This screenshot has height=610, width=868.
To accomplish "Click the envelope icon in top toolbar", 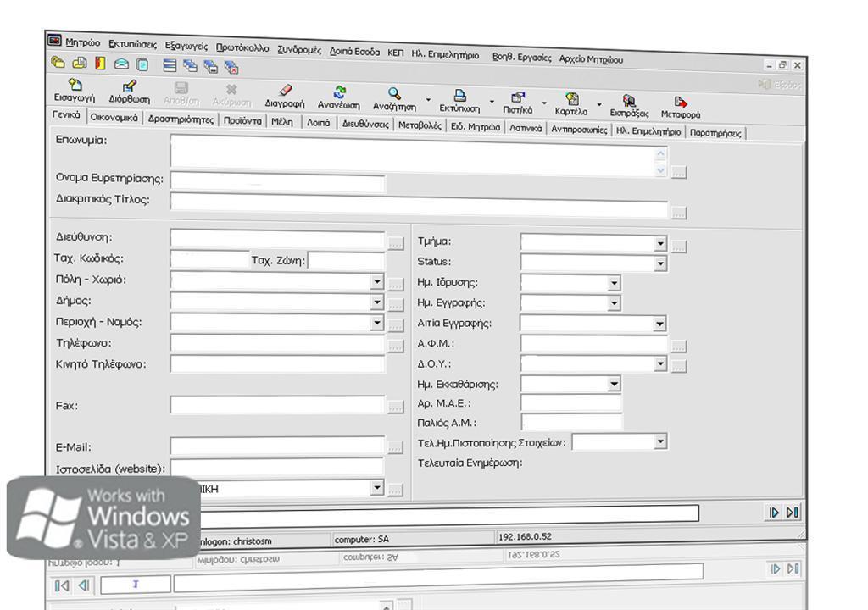I will pos(121,64).
